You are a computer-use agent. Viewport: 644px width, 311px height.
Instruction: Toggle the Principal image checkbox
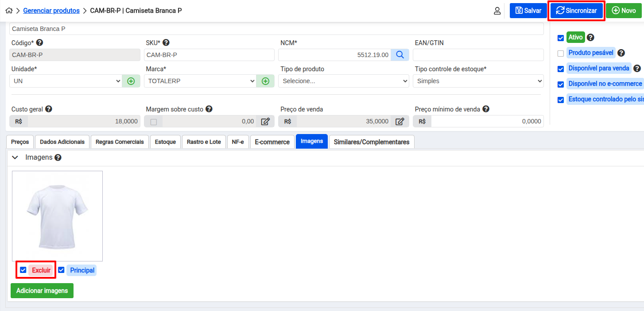click(62, 270)
